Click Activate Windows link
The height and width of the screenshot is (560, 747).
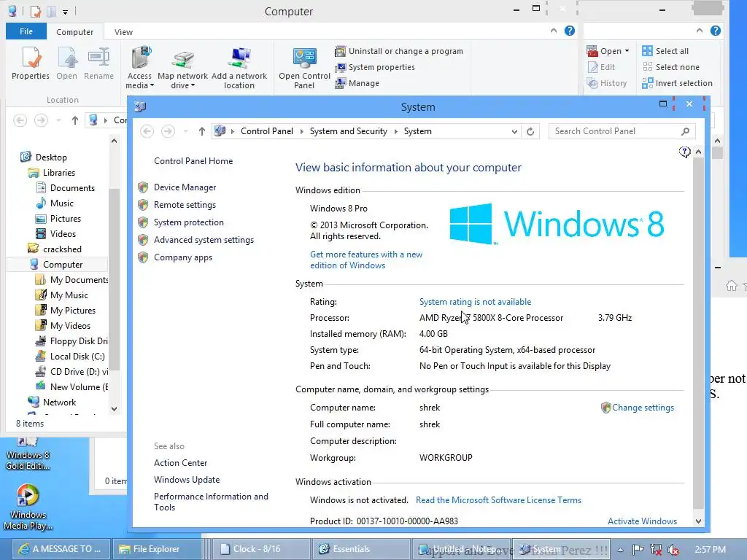tap(642, 521)
